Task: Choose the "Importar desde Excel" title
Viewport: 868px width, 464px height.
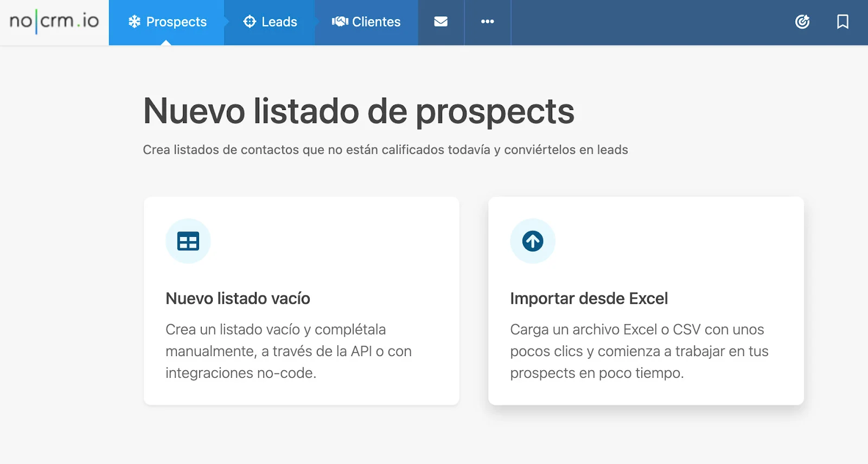Action: tap(589, 299)
